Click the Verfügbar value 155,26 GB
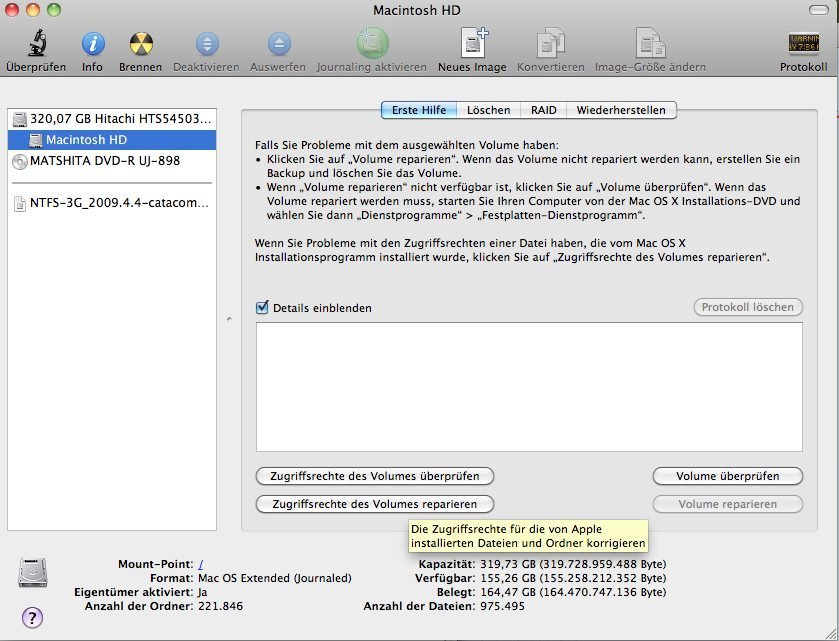The width and height of the screenshot is (839, 641). click(573, 578)
